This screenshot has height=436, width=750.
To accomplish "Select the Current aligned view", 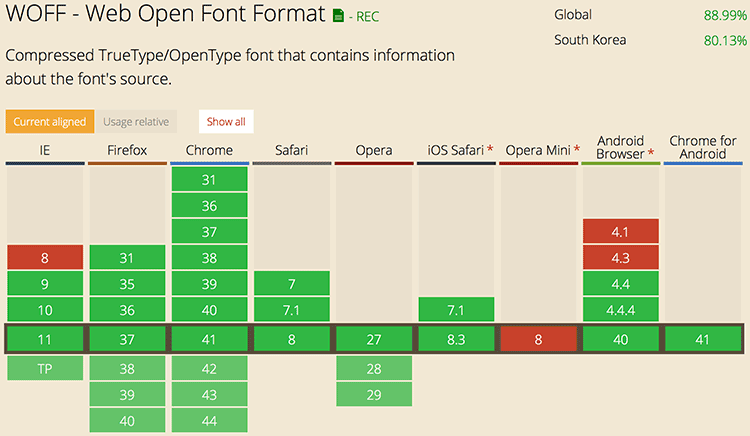I will [x=50, y=121].
